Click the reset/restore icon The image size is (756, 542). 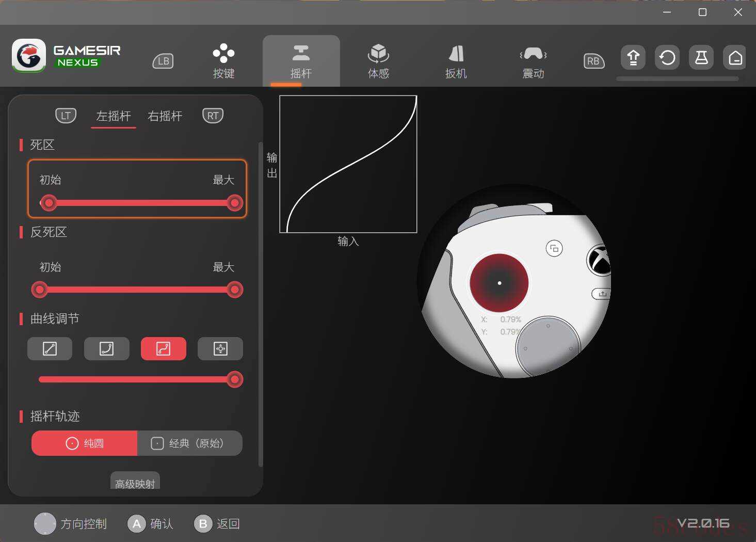coord(667,57)
